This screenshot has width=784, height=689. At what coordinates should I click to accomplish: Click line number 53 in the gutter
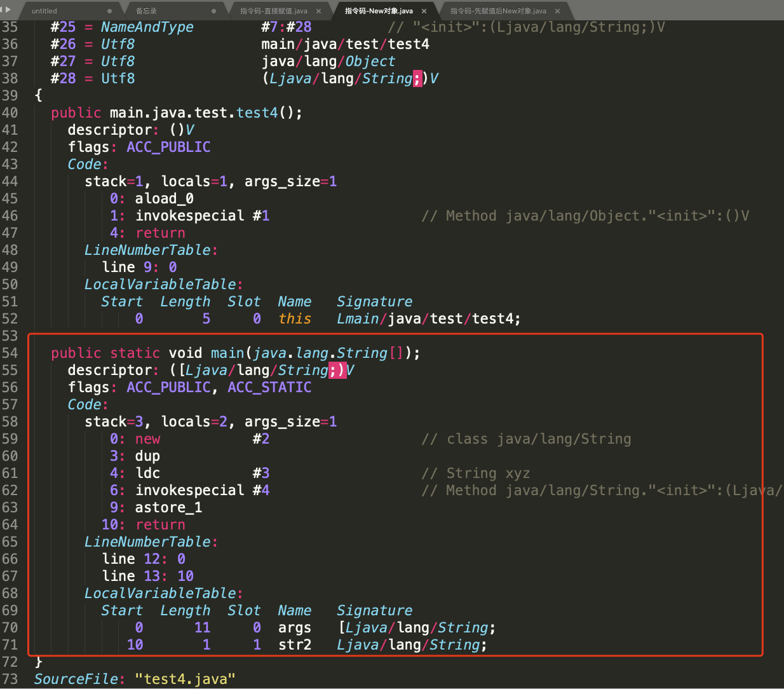tap(10, 336)
